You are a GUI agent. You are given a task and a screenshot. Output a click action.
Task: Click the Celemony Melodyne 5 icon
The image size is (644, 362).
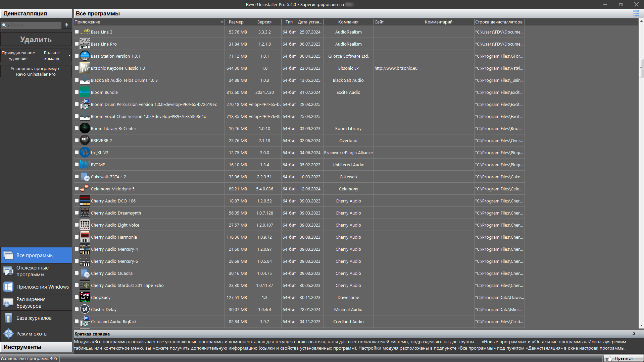(x=85, y=189)
